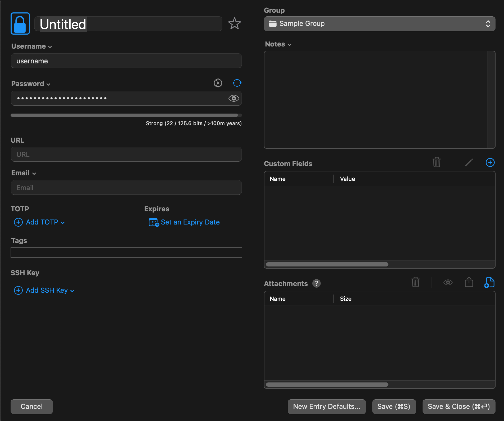Click the Cancel button
Image resolution: width=504 pixels, height=421 pixels.
(32, 406)
